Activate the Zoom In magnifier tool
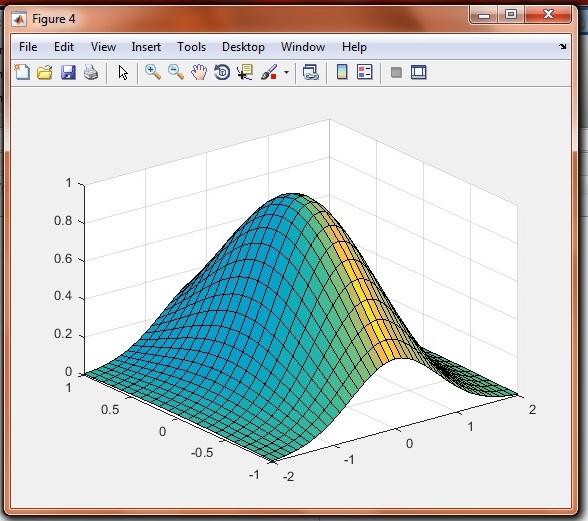The width and height of the screenshot is (588, 521). (153, 72)
